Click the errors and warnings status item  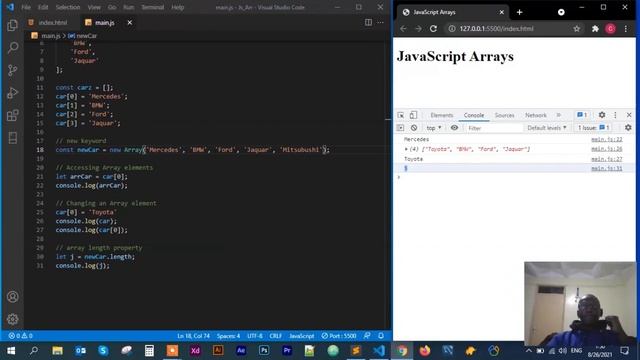coord(20,336)
